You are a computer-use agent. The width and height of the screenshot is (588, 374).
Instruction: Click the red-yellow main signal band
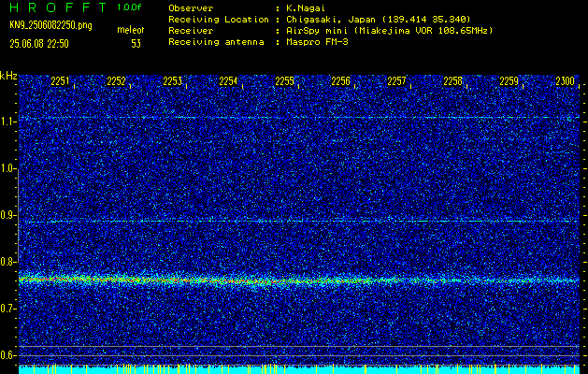pos(299,280)
